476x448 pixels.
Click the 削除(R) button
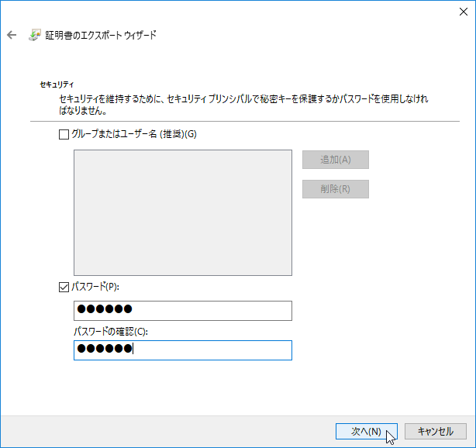pyautogui.click(x=336, y=189)
